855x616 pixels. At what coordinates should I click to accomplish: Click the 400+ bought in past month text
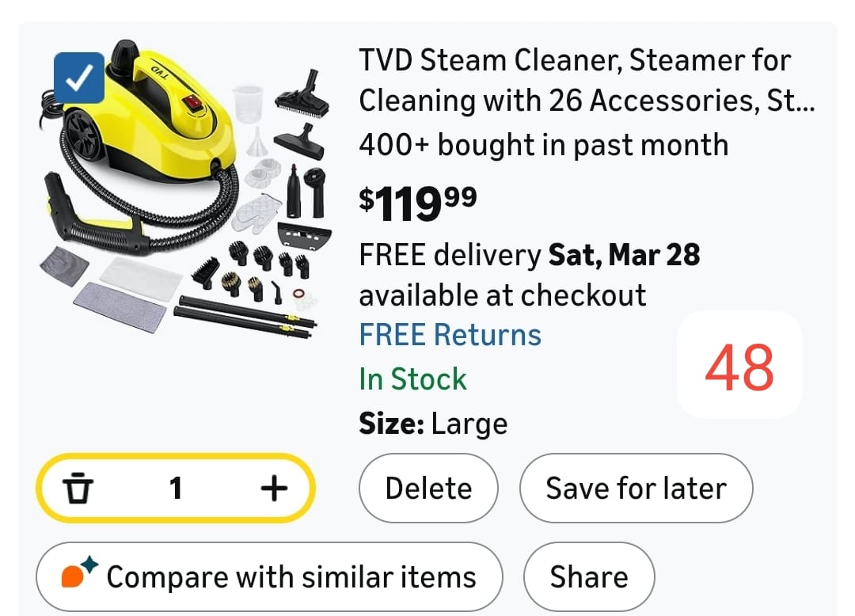[x=543, y=145]
